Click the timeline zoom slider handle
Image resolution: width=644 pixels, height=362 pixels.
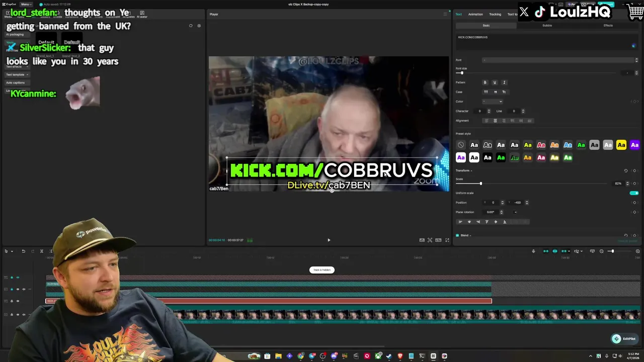(x=612, y=251)
